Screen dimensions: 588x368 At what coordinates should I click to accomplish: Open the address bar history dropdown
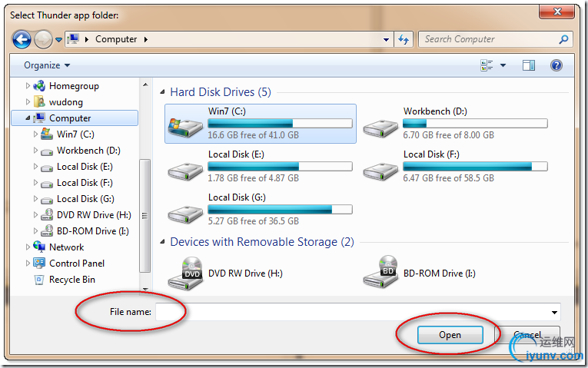(386, 39)
